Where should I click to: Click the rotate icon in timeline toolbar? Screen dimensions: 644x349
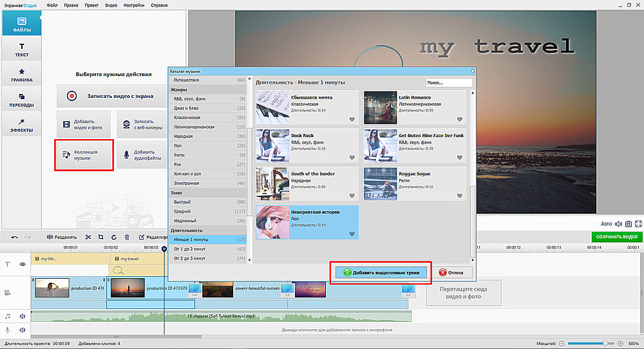(x=114, y=237)
